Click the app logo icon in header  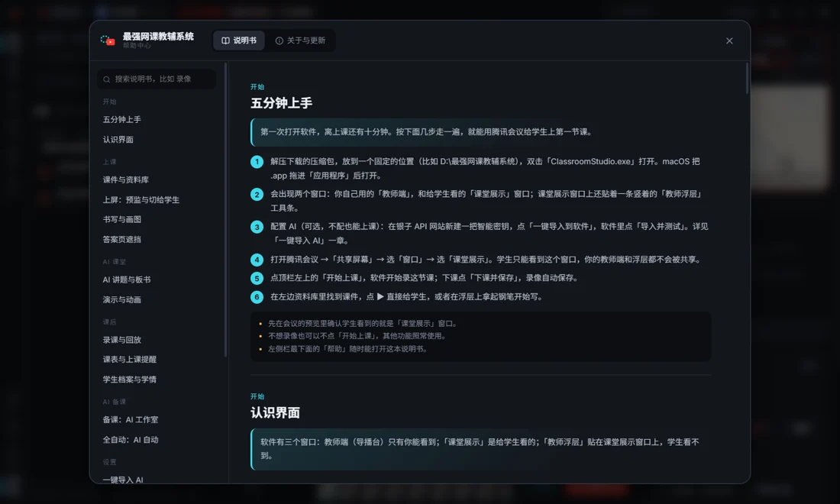click(x=108, y=40)
